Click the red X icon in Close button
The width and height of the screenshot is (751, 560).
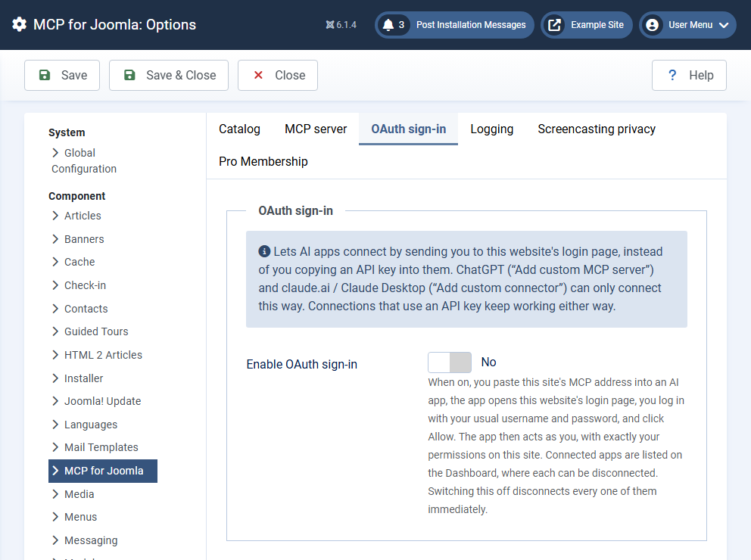point(258,75)
